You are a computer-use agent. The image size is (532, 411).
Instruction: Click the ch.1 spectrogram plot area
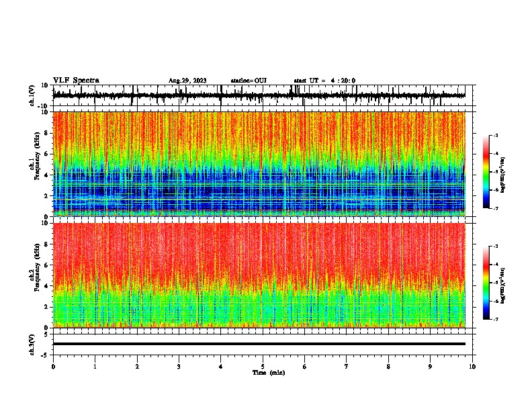pos(259,164)
